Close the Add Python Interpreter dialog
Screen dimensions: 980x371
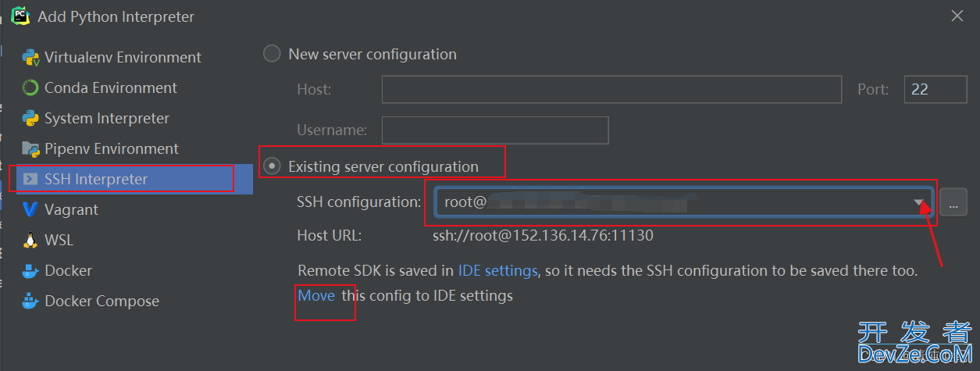[x=957, y=15]
